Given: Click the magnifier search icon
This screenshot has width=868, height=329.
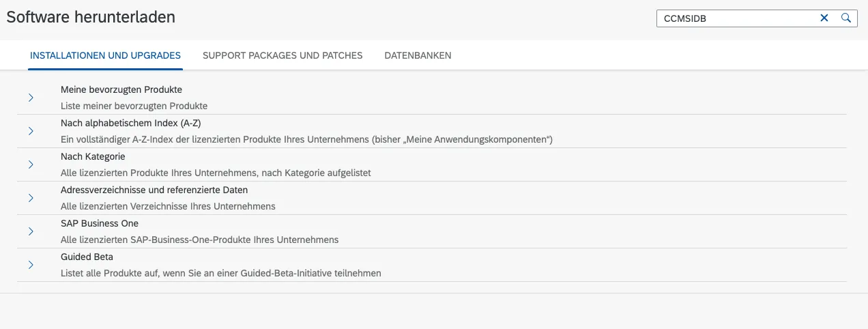Looking at the screenshot, I should (x=846, y=18).
